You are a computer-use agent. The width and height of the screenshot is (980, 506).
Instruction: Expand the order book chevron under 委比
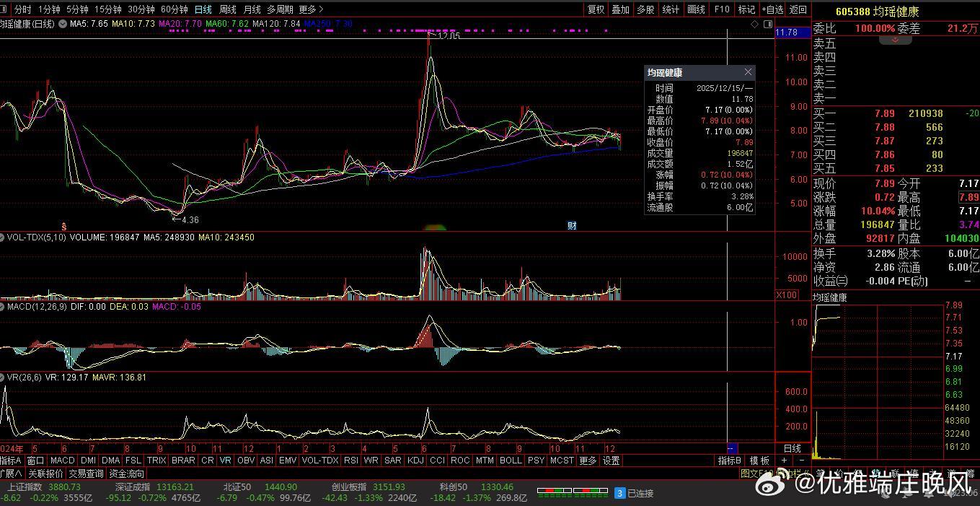click(896, 40)
